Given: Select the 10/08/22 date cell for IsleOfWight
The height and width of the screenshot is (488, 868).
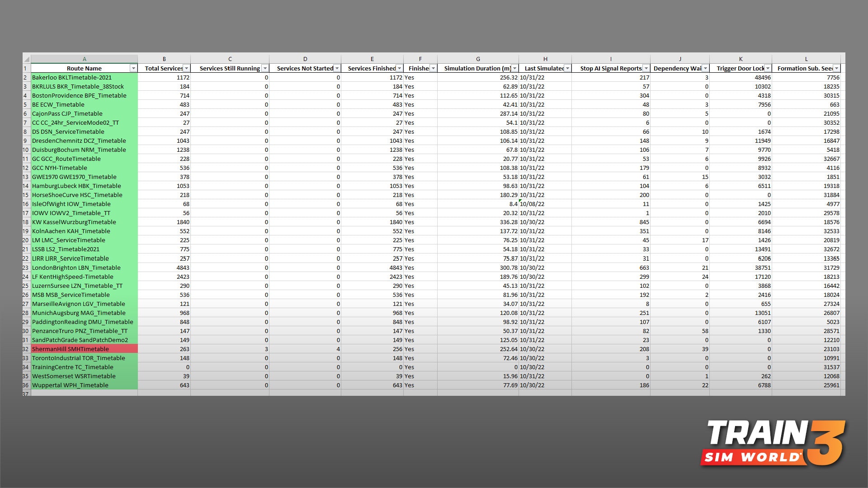Looking at the screenshot, I should pos(545,204).
